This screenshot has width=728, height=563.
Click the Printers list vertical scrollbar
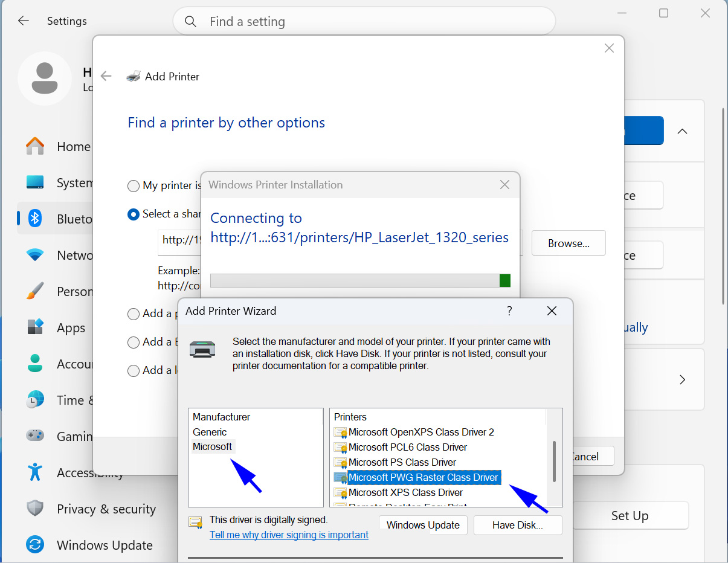pos(554,461)
